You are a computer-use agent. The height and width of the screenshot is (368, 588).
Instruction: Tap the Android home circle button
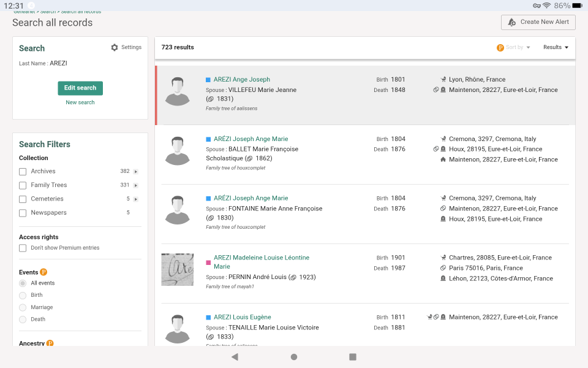[x=294, y=357]
